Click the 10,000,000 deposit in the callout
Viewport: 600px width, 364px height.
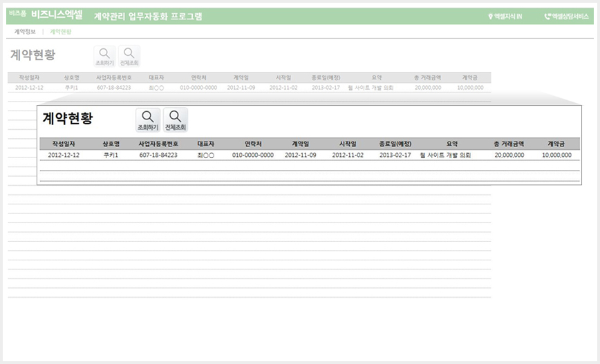click(x=556, y=155)
